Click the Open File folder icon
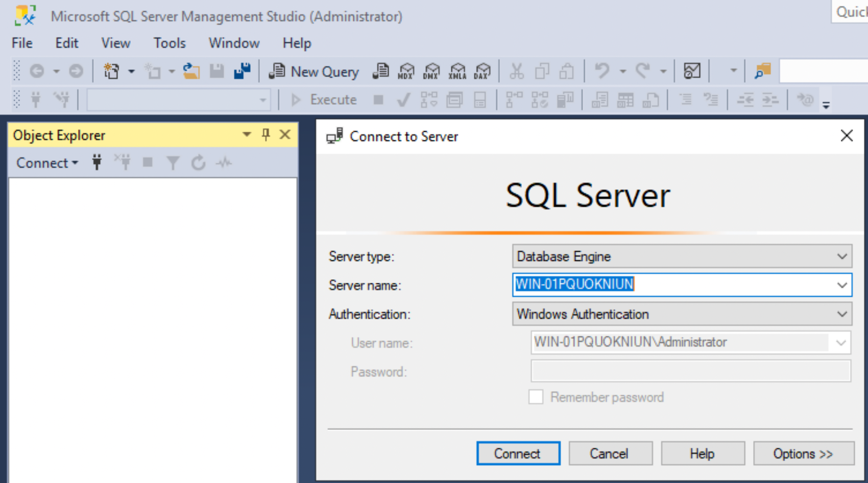868x483 pixels. pyautogui.click(x=191, y=71)
